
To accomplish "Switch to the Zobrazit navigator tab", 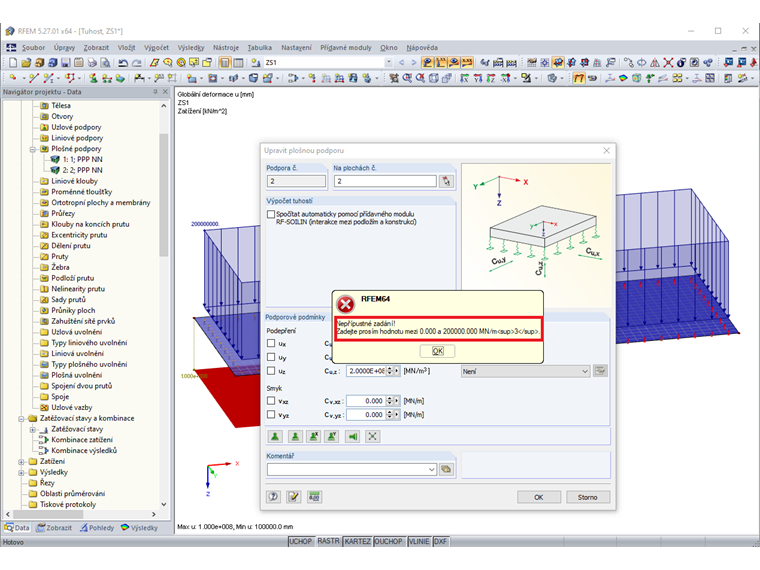I will click(x=54, y=528).
